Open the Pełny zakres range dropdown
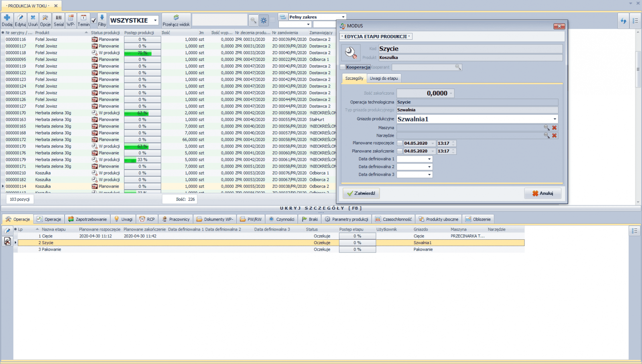Viewport: 642px width, 364px height. coord(343,17)
